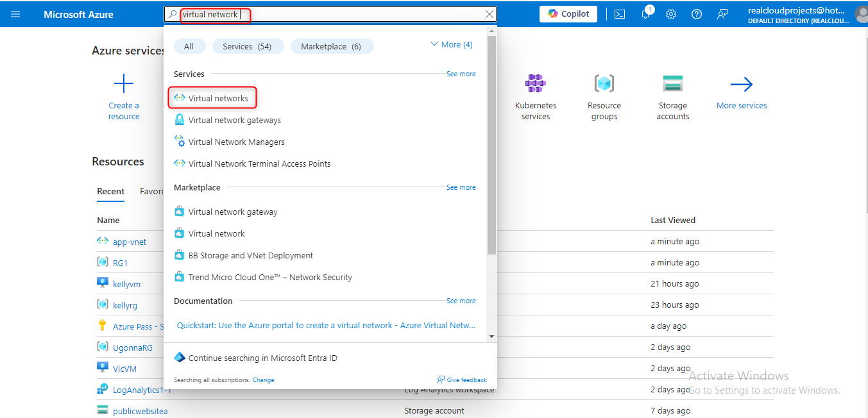This screenshot has width=868, height=418.
Task: Click inside the virtual network search field
Action: (x=330, y=14)
